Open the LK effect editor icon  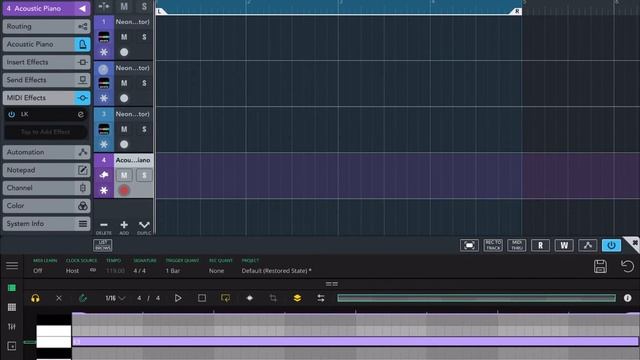click(x=81, y=114)
